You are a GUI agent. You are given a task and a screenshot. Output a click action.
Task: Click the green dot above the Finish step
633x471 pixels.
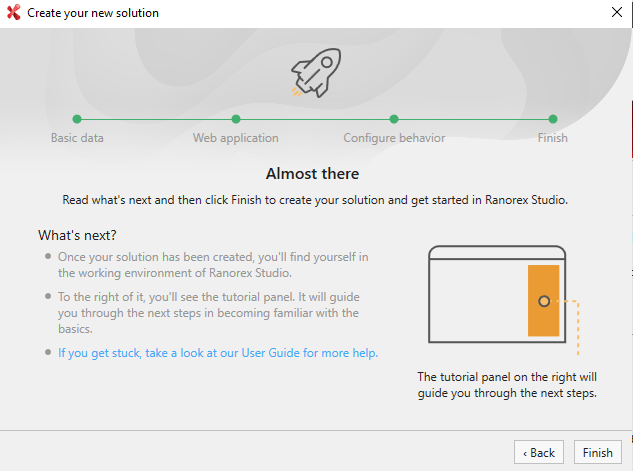click(x=553, y=119)
